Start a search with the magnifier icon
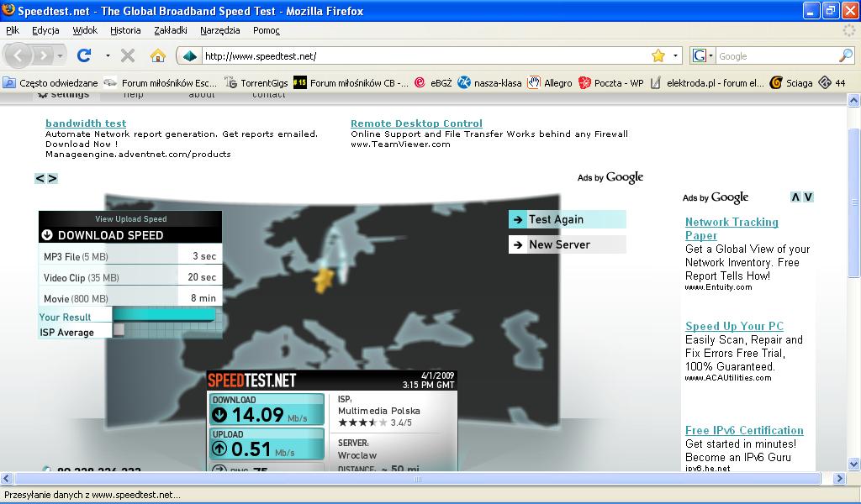861x504 pixels. tap(845, 54)
